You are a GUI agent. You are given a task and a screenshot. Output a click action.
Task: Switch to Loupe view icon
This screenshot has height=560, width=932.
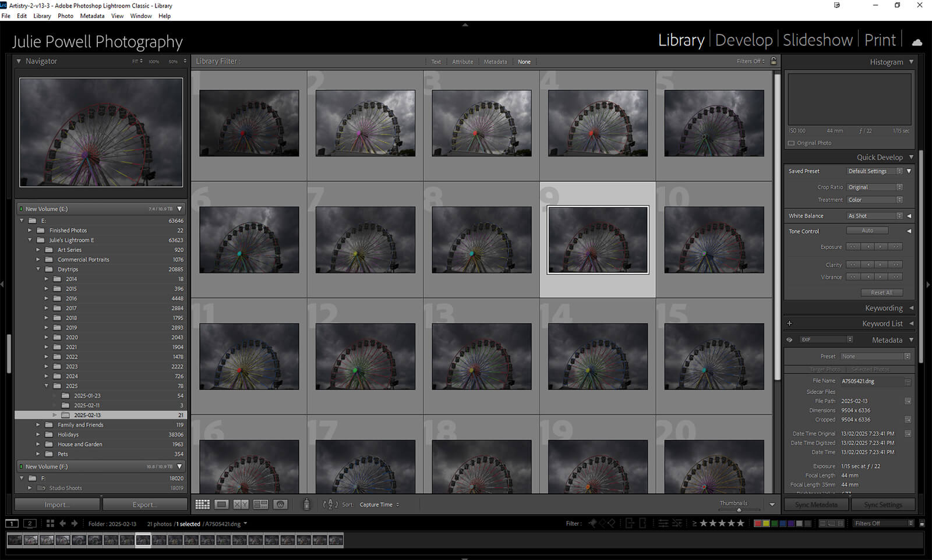click(x=221, y=505)
